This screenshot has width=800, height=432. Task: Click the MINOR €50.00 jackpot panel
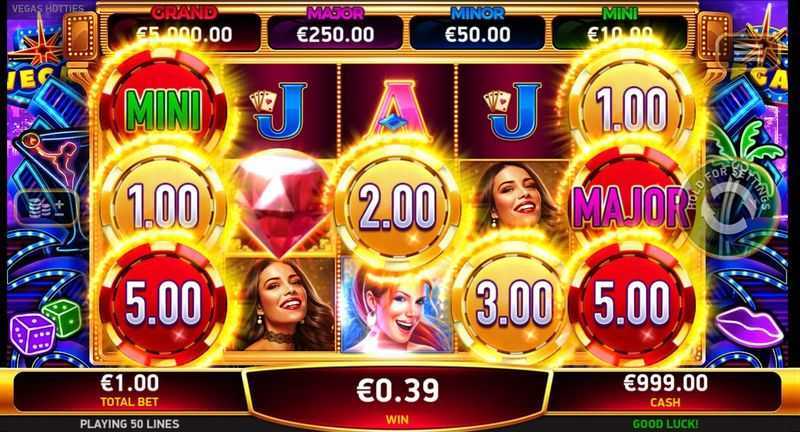[x=477, y=31]
